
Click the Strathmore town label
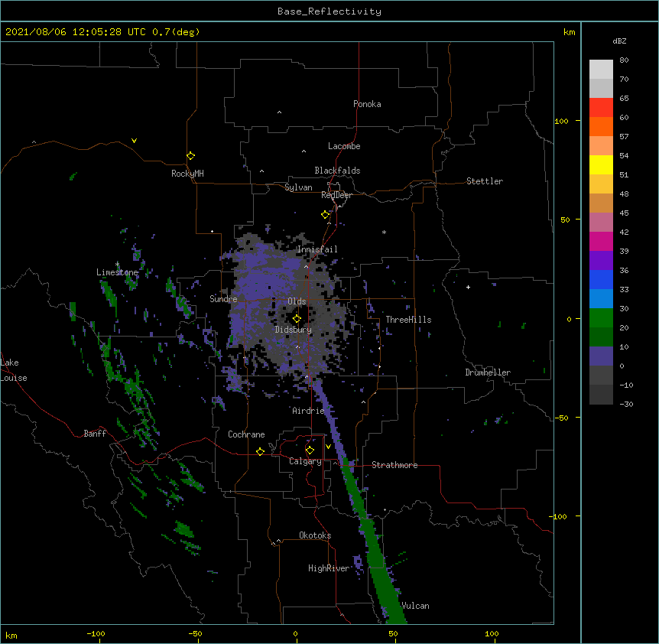(x=394, y=465)
